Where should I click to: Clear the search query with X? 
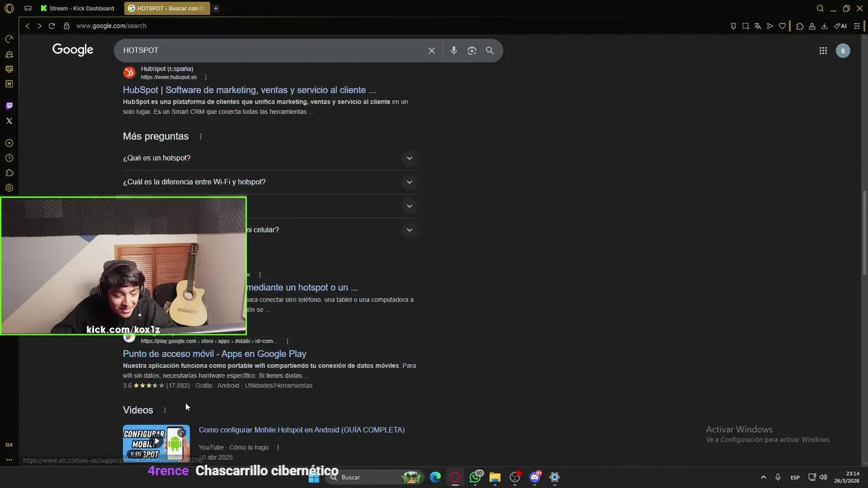point(431,50)
